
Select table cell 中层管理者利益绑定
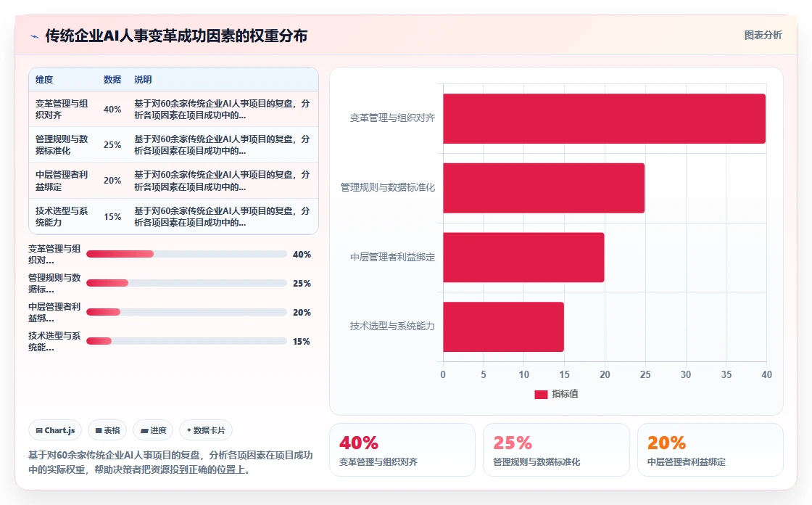click(x=62, y=181)
